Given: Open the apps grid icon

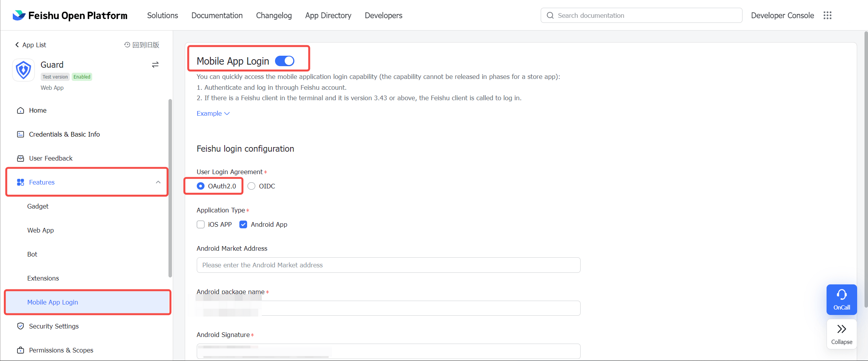Looking at the screenshot, I should (827, 15).
